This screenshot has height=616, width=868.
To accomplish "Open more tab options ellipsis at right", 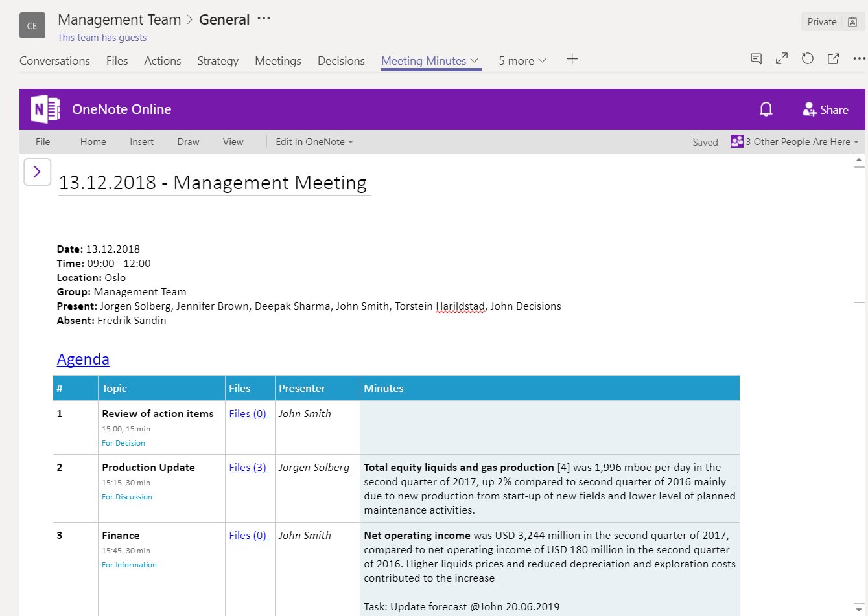I will tap(860, 59).
